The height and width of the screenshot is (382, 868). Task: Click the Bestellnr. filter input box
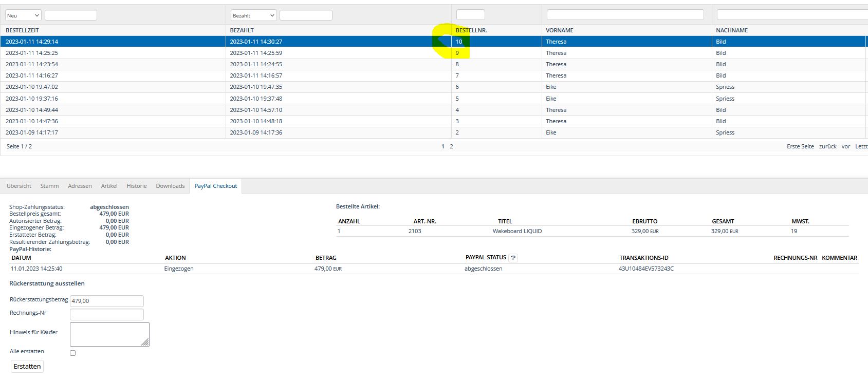click(470, 15)
